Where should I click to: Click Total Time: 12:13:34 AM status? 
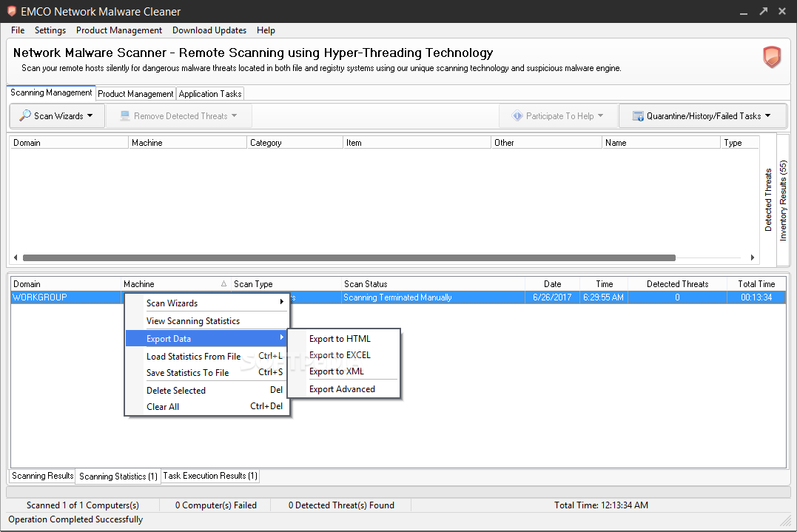click(x=601, y=505)
